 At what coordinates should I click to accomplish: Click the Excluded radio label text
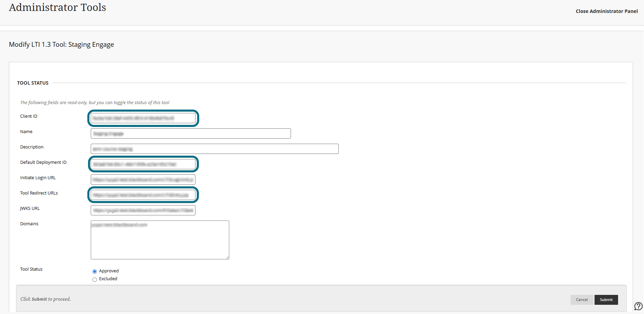[x=108, y=279]
